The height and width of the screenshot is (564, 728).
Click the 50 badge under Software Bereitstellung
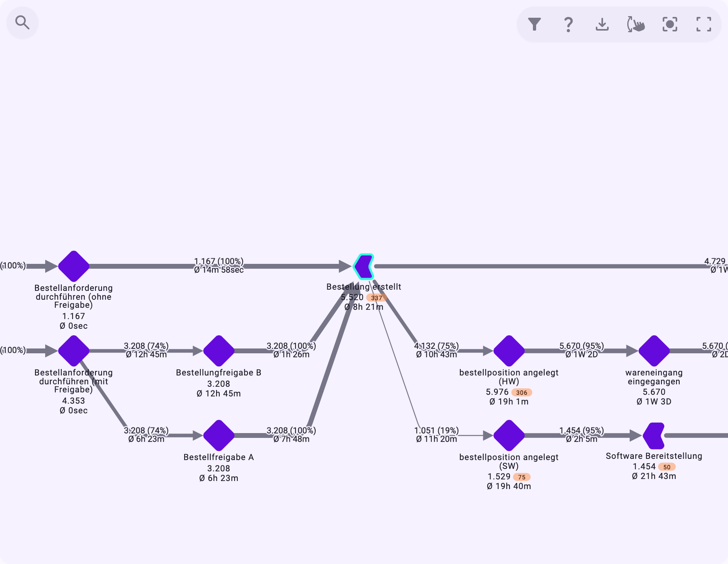[x=667, y=467]
